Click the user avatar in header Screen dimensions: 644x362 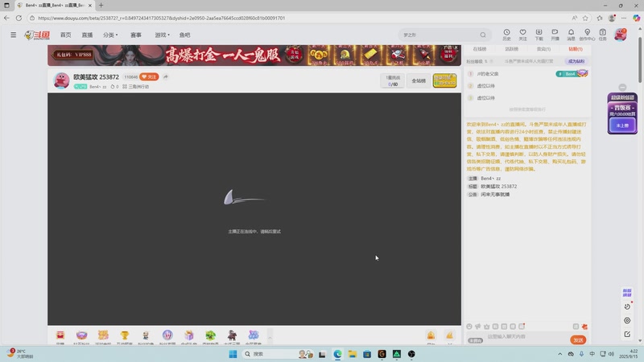pyautogui.click(x=620, y=35)
